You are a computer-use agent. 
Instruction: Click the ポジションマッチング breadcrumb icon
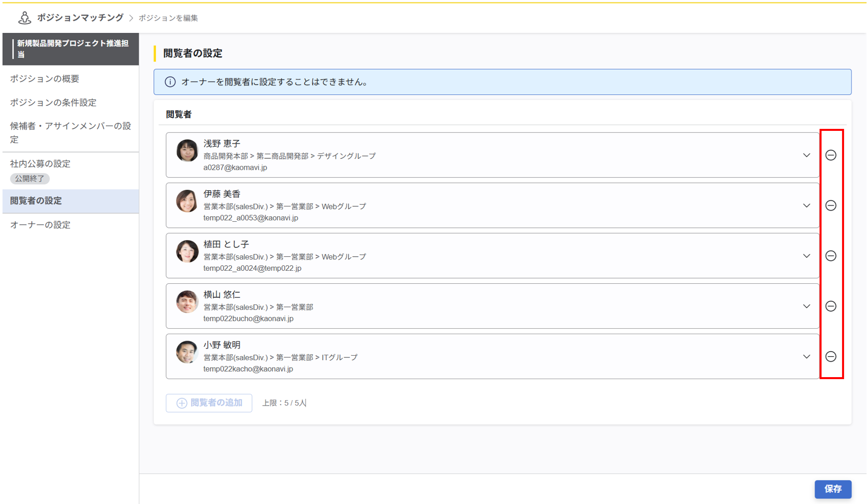[x=23, y=17]
